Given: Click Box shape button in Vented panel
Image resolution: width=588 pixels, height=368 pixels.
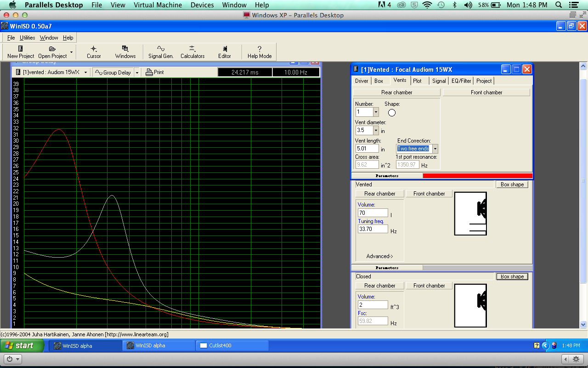Looking at the screenshot, I should pyautogui.click(x=512, y=184).
